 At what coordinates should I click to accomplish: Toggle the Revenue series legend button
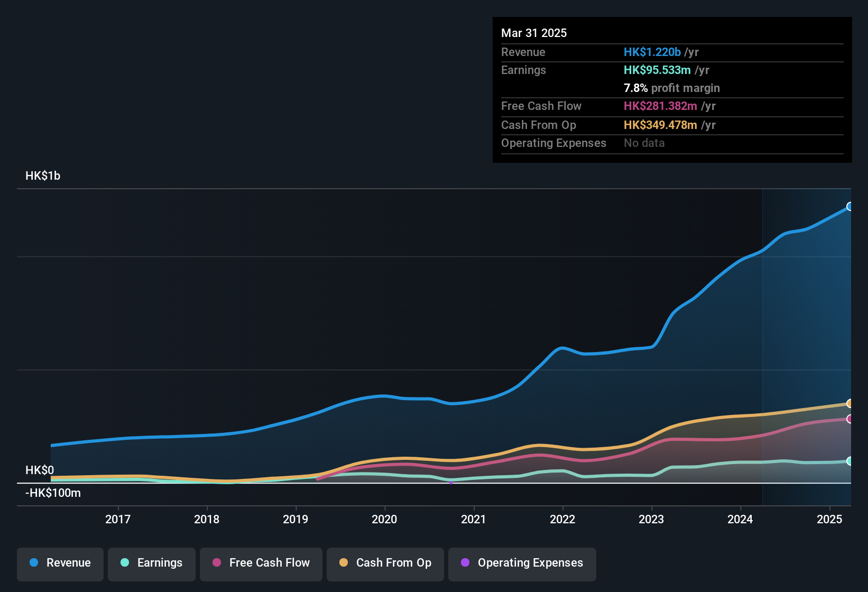[60, 563]
